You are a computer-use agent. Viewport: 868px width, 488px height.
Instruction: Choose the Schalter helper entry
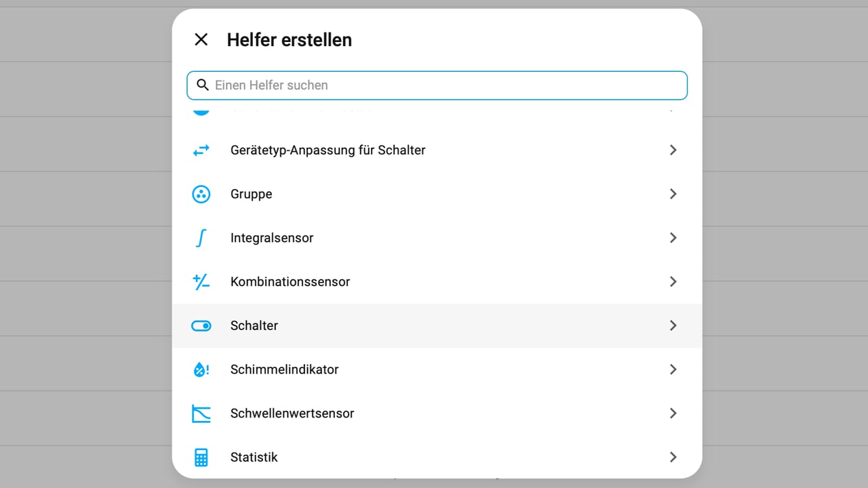254,326
